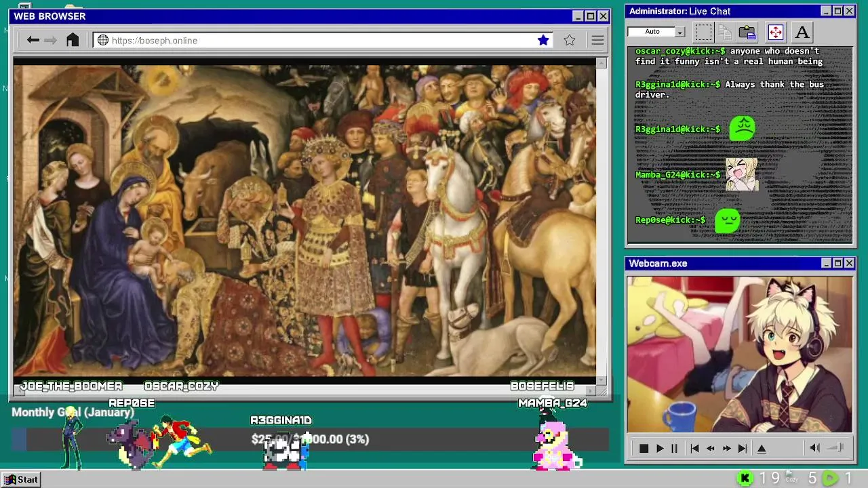Viewport: 868px width, 488px height.
Task: Click the R3GGINA1D name label
Action: click(281, 420)
